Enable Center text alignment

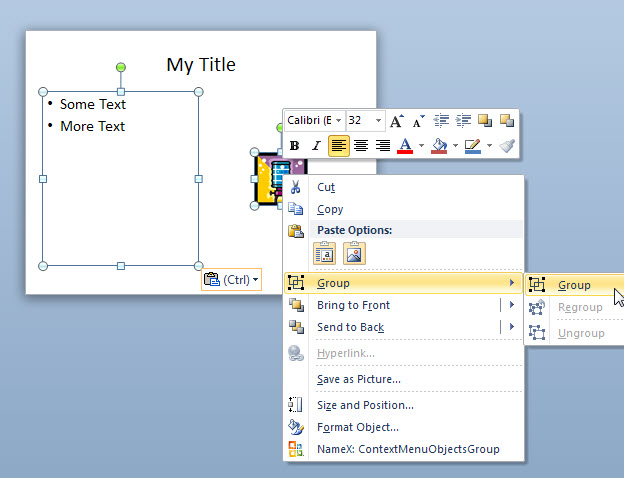click(361, 146)
